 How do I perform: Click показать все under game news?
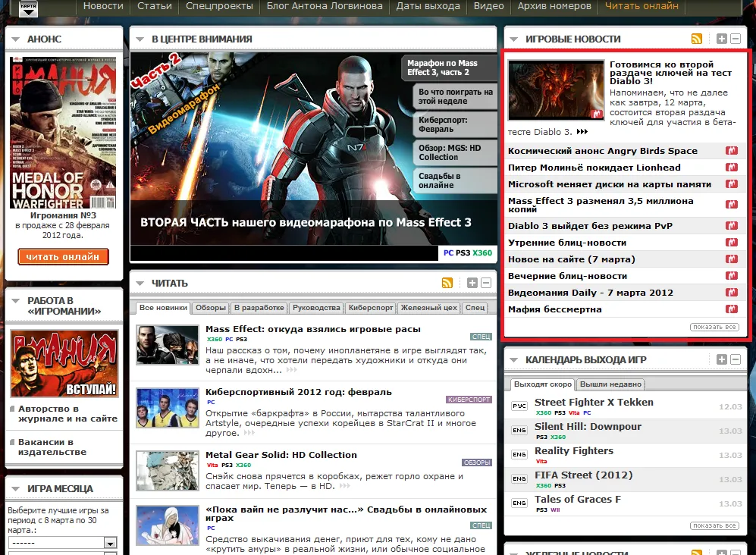(x=714, y=327)
